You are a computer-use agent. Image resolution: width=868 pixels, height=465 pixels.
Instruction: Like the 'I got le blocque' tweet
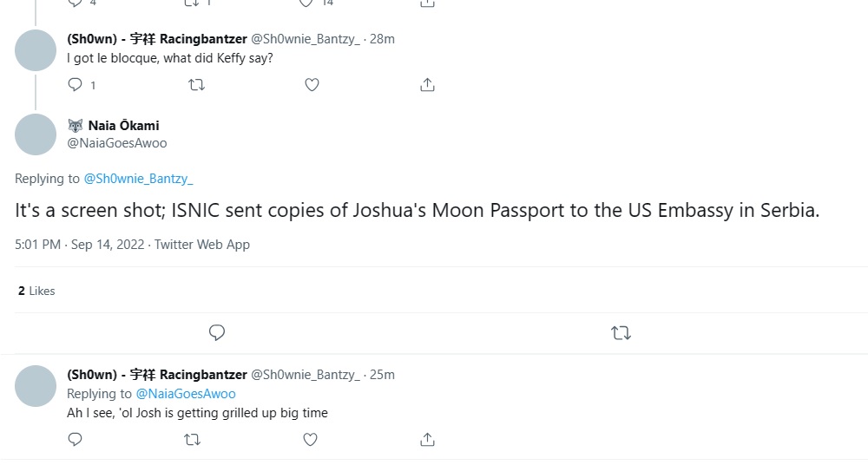[x=312, y=85]
